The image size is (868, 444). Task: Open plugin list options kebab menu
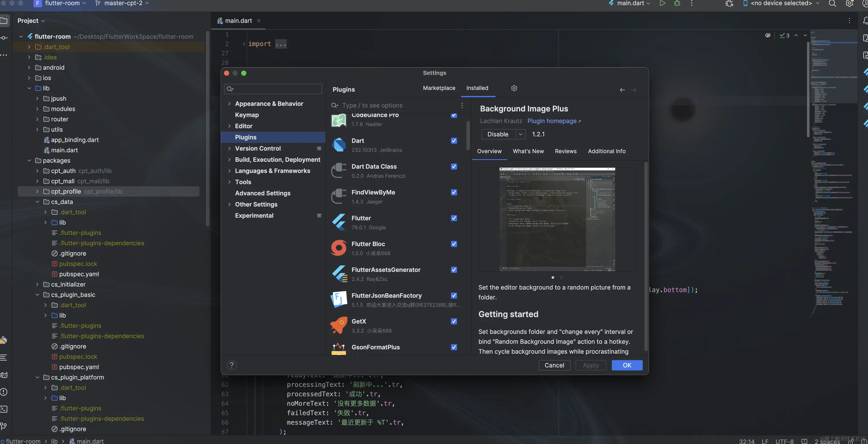click(462, 105)
